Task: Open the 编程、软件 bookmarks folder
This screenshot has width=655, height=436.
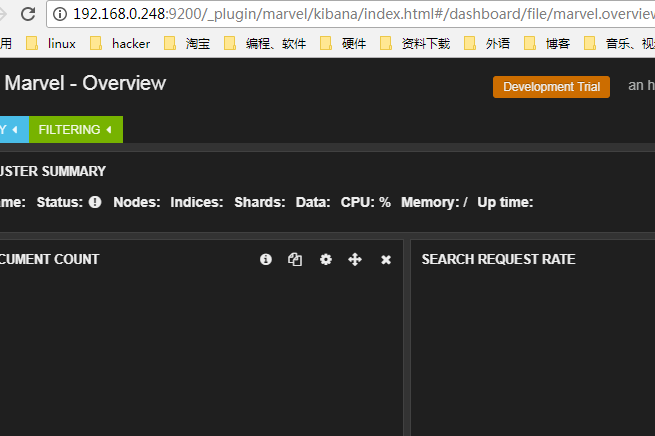Action: pyautogui.click(x=265, y=43)
